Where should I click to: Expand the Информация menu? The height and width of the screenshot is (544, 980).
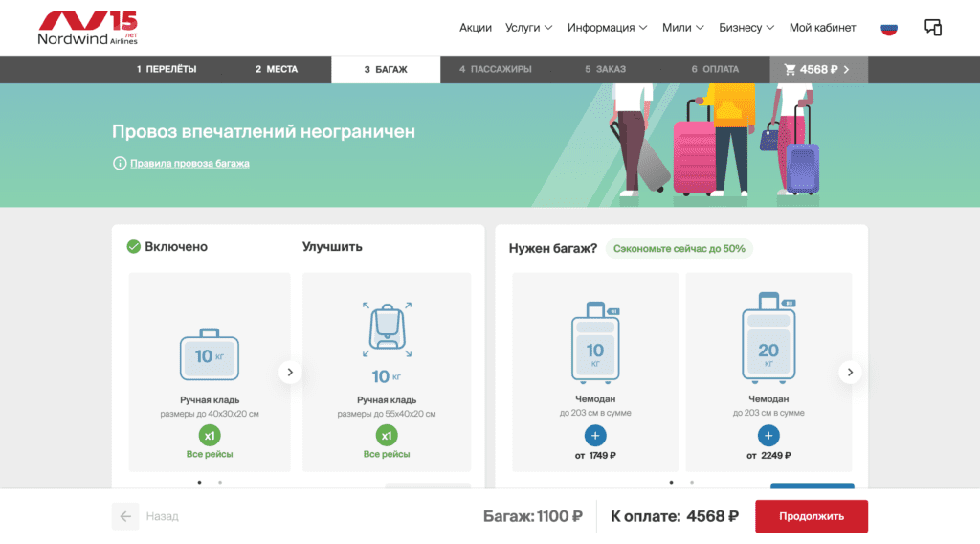pos(607,28)
